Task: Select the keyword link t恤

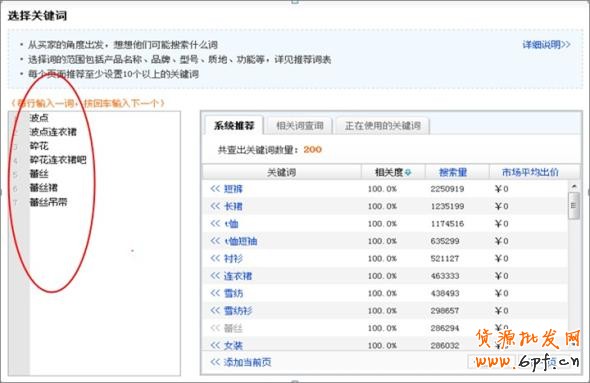Action: tap(231, 223)
